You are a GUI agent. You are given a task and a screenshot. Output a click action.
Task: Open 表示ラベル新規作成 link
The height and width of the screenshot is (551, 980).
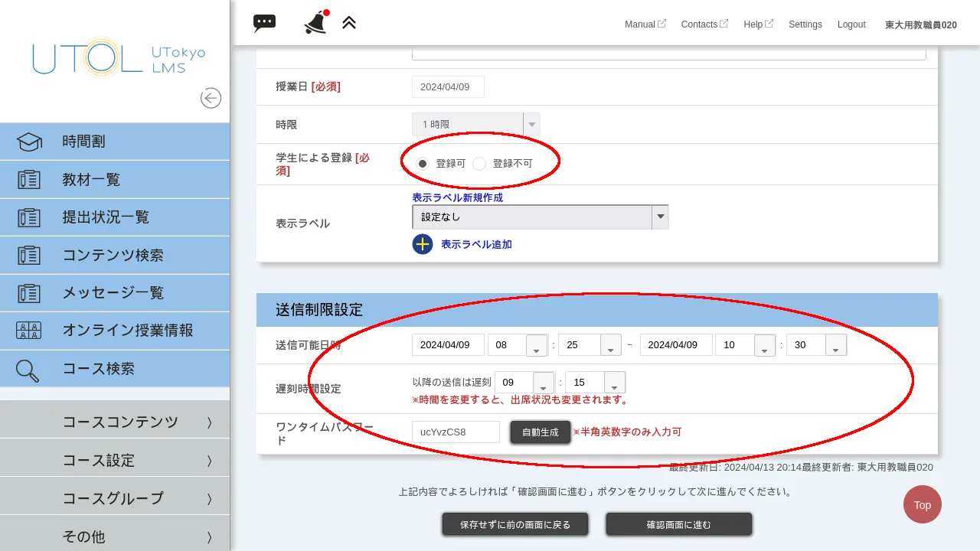(x=456, y=197)
